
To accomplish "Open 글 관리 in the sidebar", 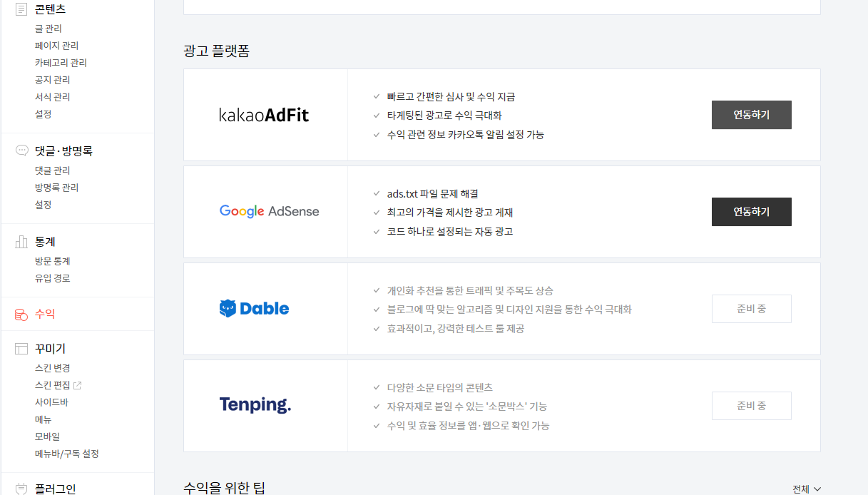I will (x=48, y=29).
